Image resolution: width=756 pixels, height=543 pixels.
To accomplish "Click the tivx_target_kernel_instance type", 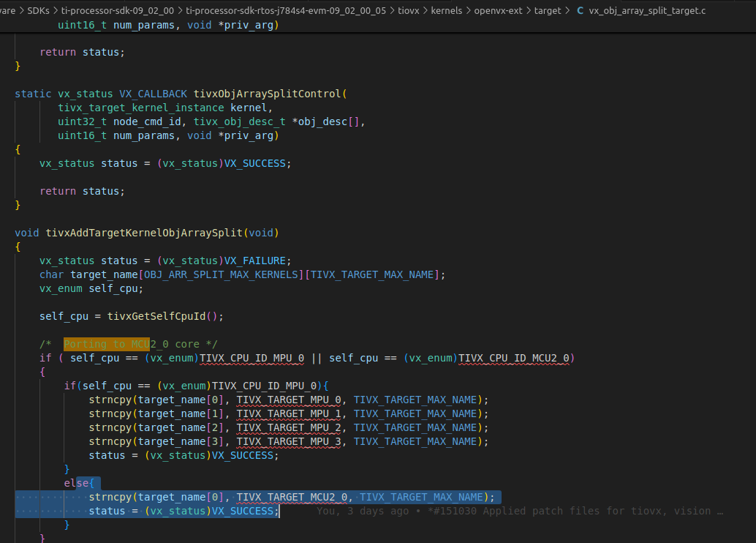I will click(141, 108).
